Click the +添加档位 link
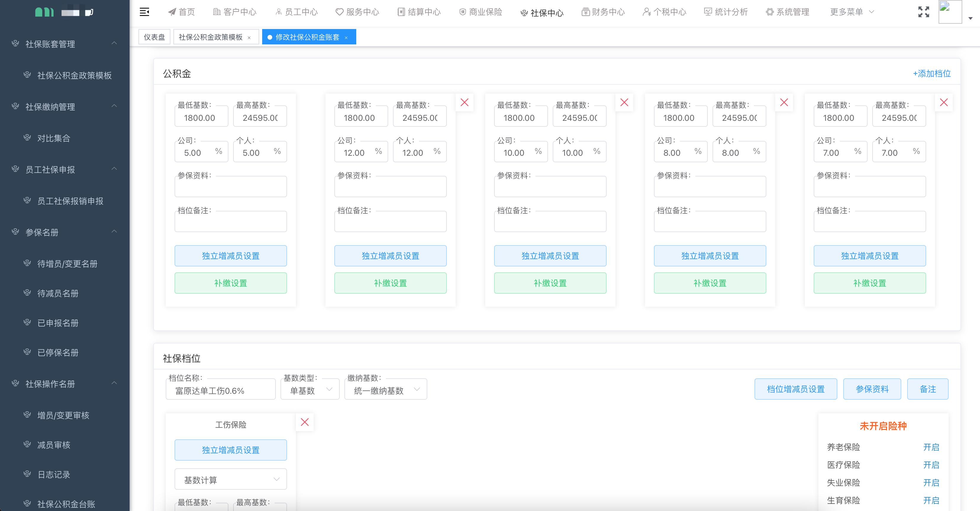The height and width of the screenshot is (511, 980). [932, 73]
